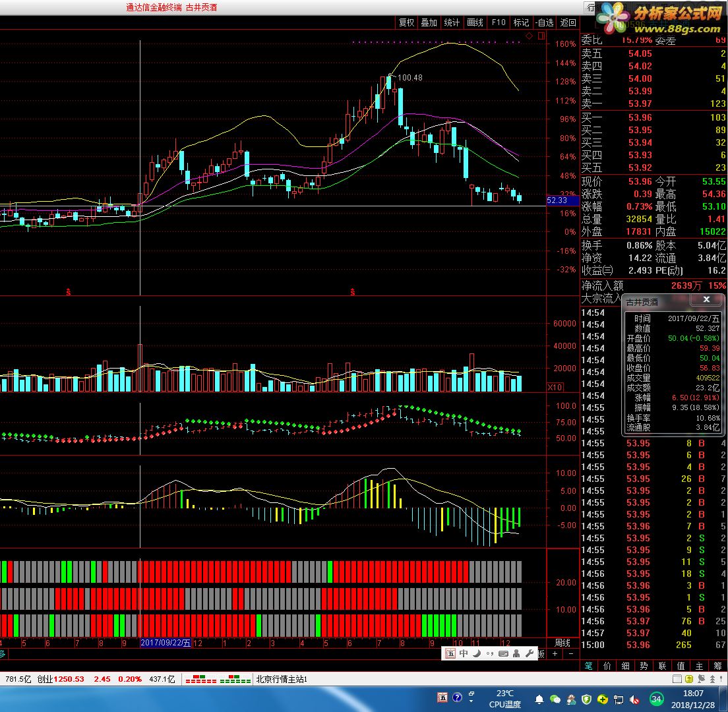Click the muted speaker volume icon
The width and height of the screenshot is (728, 712).
[634, 699]
